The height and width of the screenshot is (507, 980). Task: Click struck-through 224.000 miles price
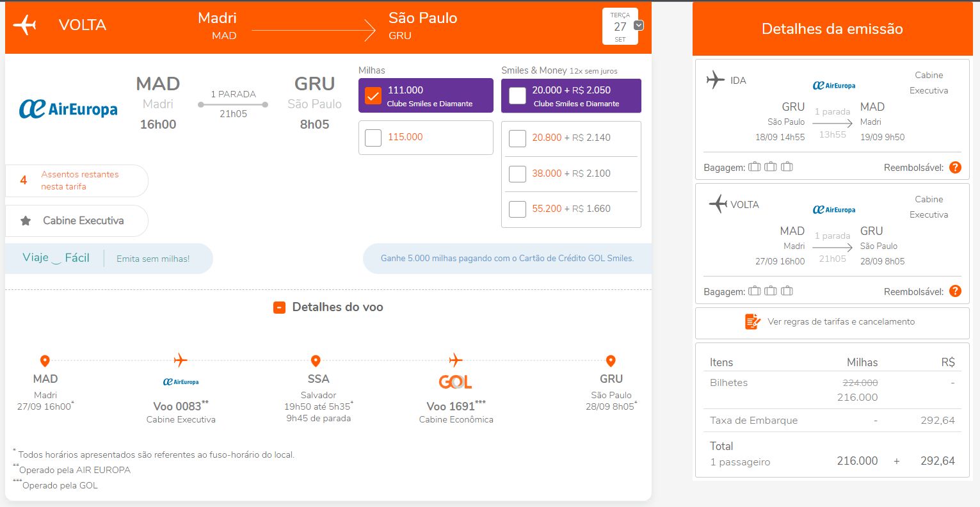pyautogui.click(x=862, y=383)
